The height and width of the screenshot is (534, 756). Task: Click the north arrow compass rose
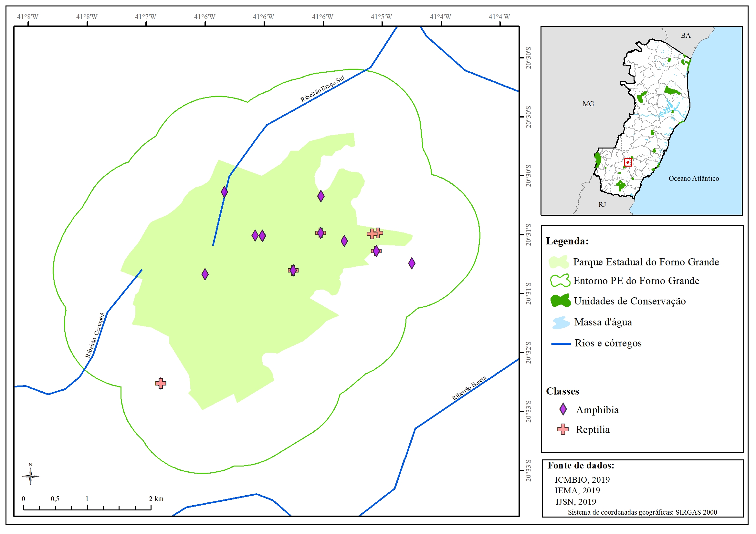30,476
